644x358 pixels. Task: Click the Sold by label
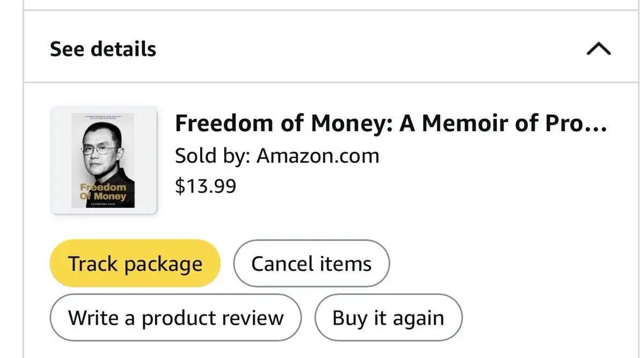click(x=213, y=156)
